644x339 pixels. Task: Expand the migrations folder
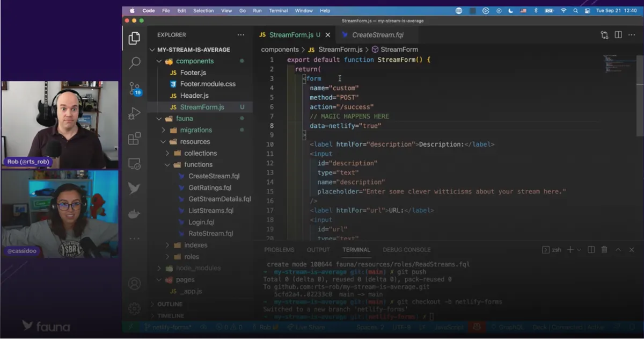tap(165, 129)
